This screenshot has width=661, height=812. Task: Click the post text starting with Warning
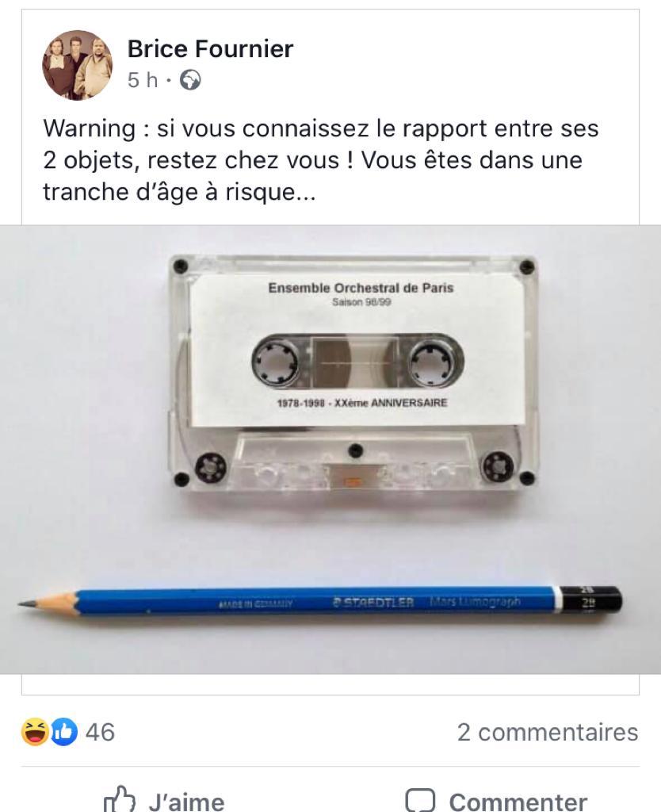tap(321, 160)
